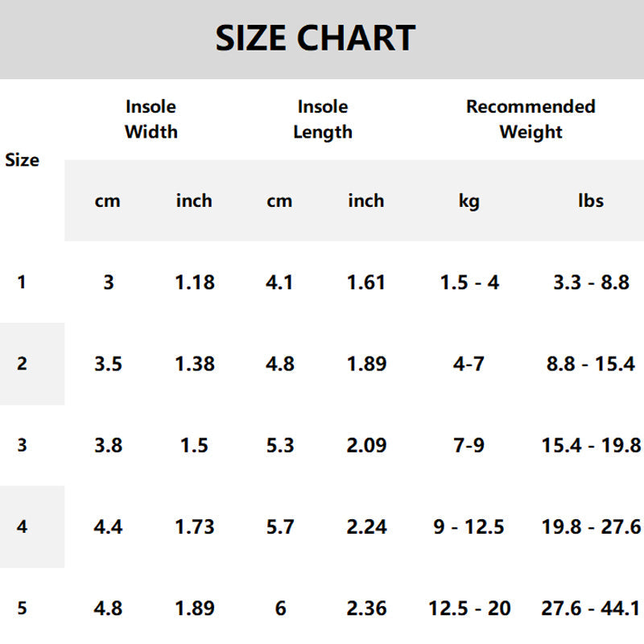Select the size 4 row number
644x644 pixels.
(22, 527)
